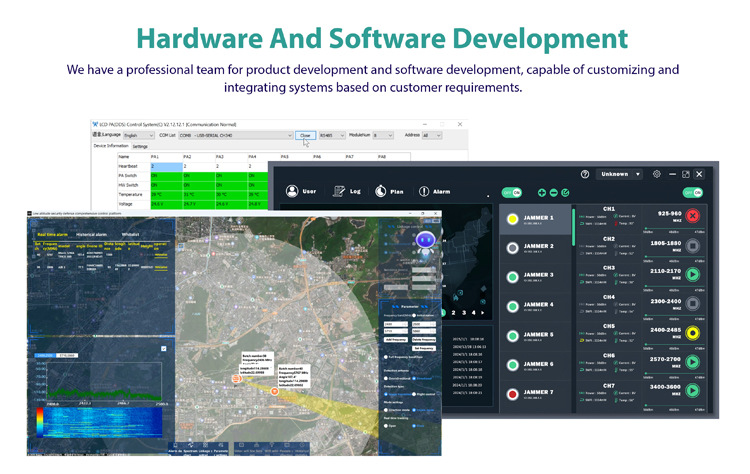
Task: Toggle the ON switch at top right
Action: click(x=691, y=192)
